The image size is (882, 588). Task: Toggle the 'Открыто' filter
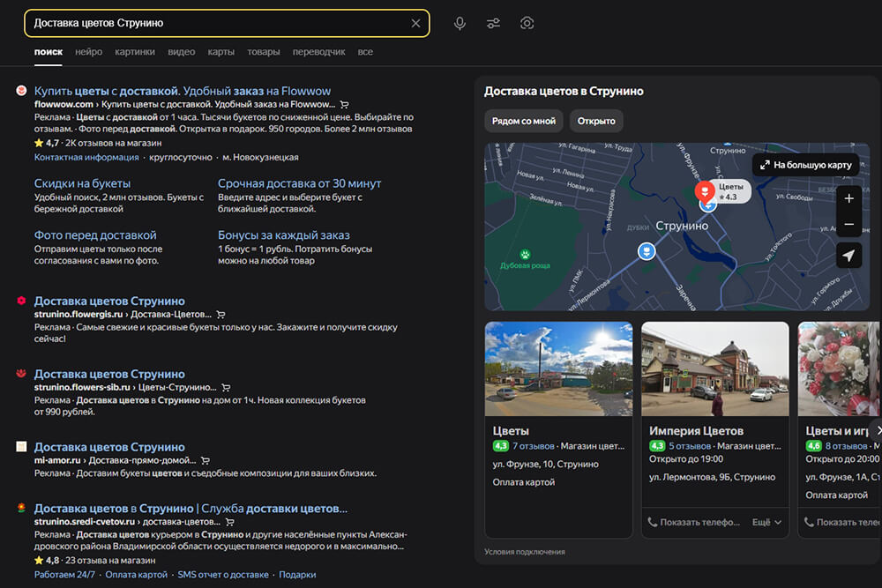click(x=596, y=121)
